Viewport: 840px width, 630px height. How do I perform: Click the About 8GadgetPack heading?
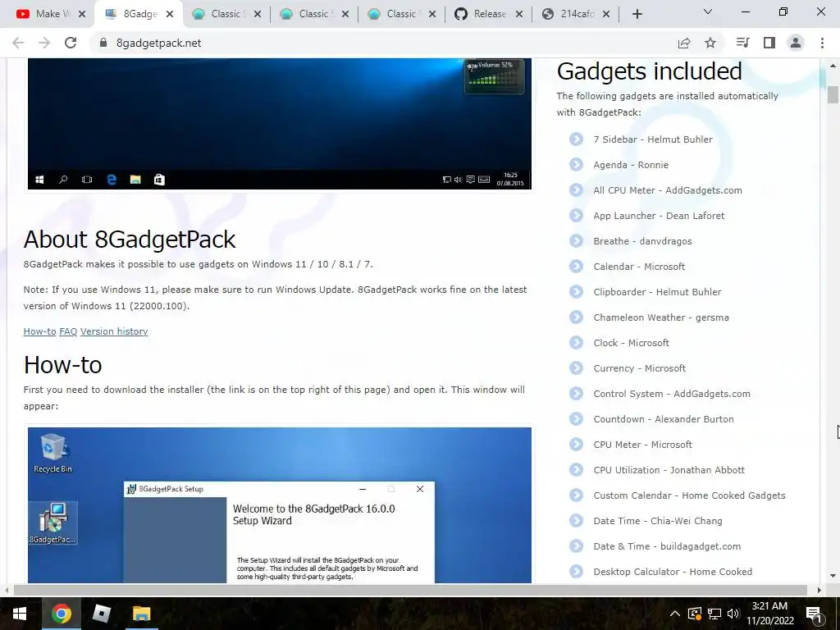click(130, 240)
